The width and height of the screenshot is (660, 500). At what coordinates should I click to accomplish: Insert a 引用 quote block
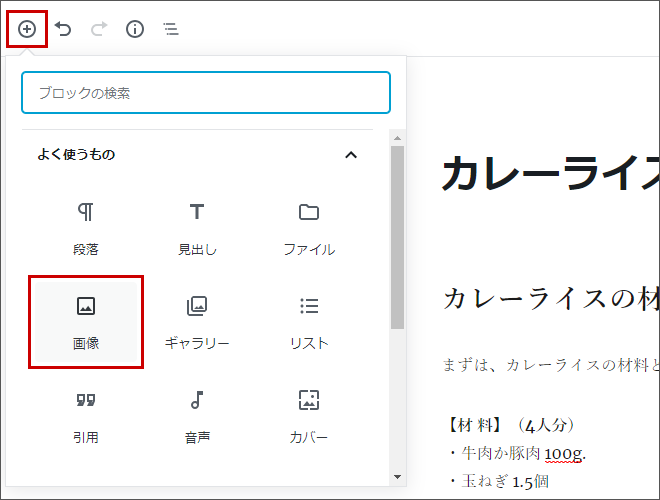86,417
